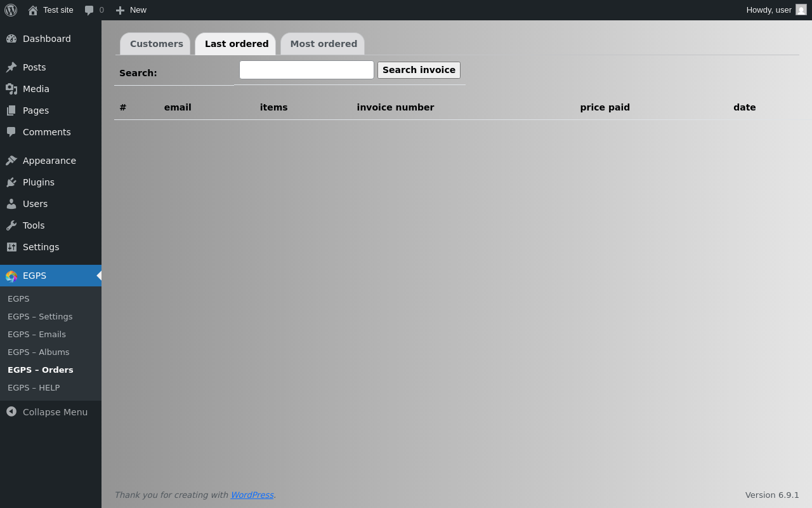
Task: Click the Plugins plug icon
Action: tap(11, 182)
